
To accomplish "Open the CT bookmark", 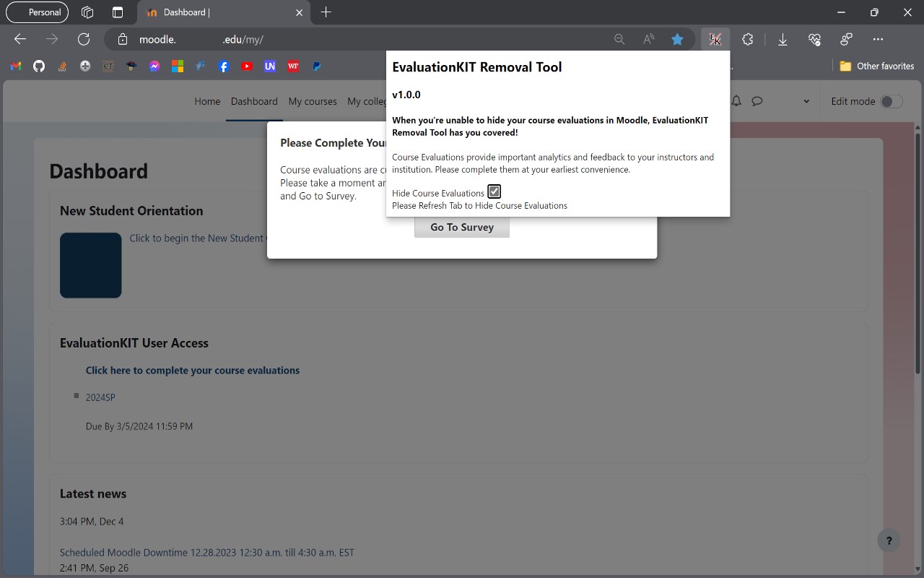I will [108, 66].
